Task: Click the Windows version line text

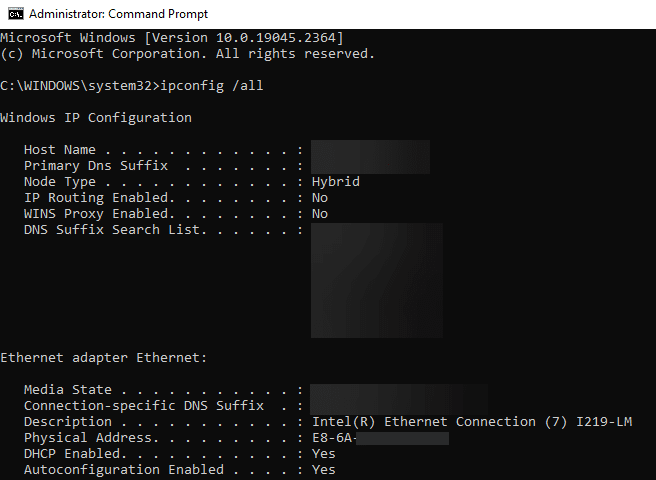Action: point(172,38)
